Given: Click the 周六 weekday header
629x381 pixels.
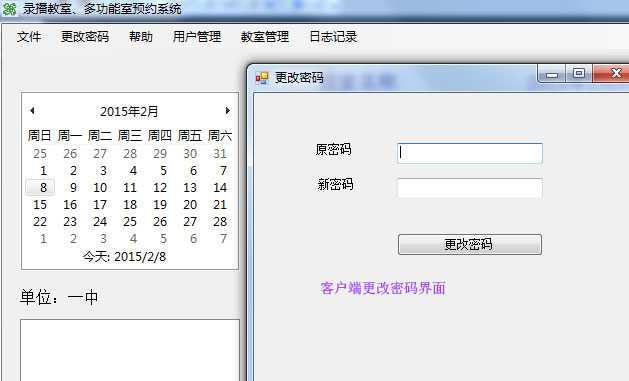Looking at the screenshot, I should click(x=220, y=136).
